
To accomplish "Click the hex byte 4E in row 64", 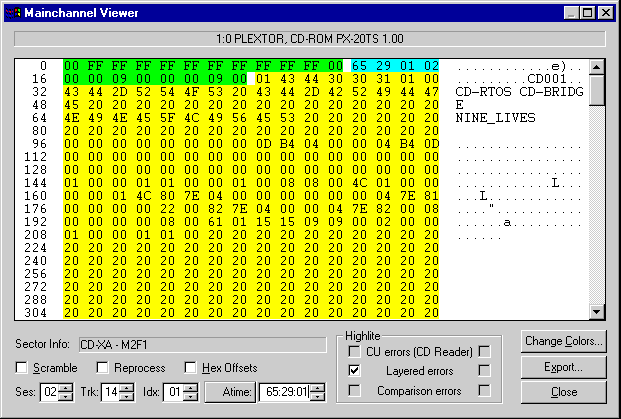I will pyautogui.click(x=71, y=118).
